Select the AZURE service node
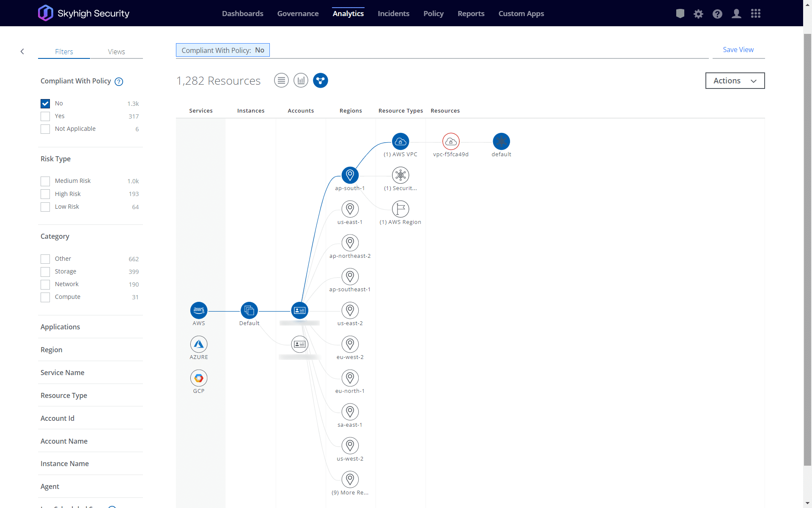This screenshot has height=508, width=812. 199,344
